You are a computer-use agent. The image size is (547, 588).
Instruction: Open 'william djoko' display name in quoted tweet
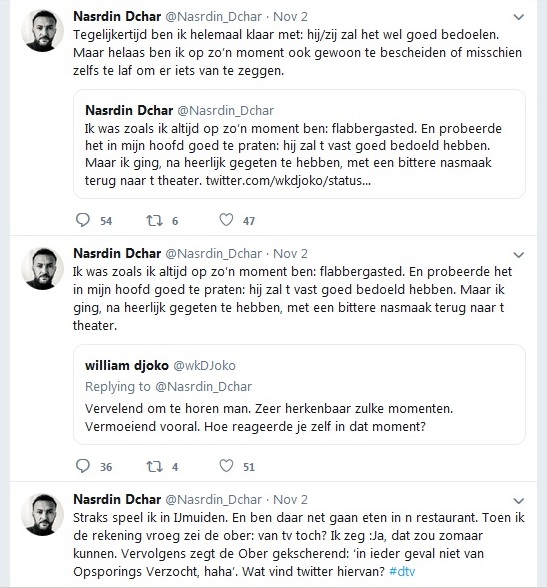tap(127, 365)
